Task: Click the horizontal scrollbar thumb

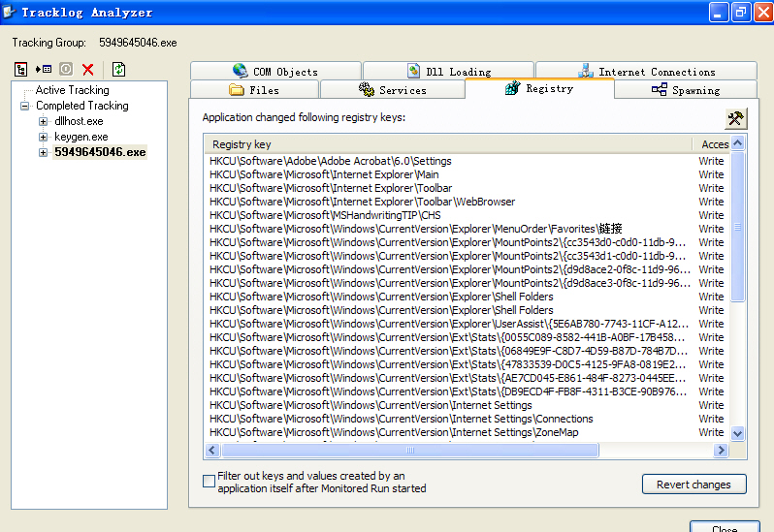Action: click(x=410, y=450)
